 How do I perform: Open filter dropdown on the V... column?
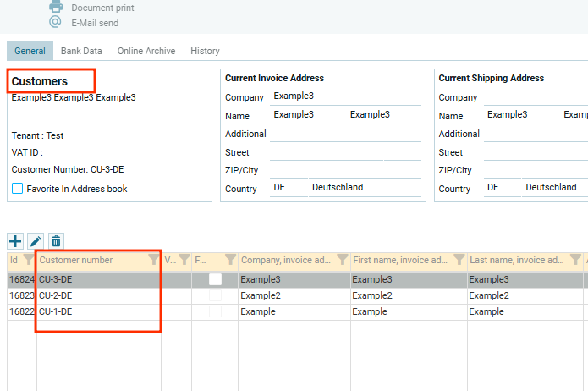pyautogui.click(x=184, y=261)
